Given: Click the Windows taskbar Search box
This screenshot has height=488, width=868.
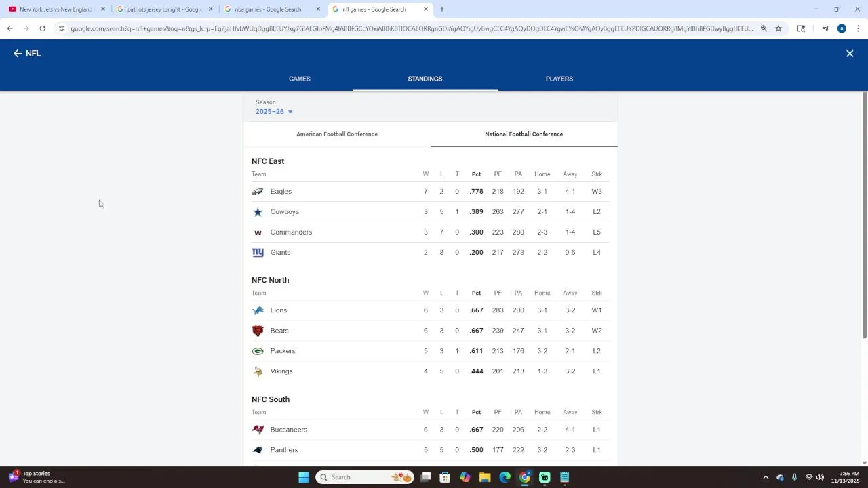Looking at the screenshot, I should [365, 477].
